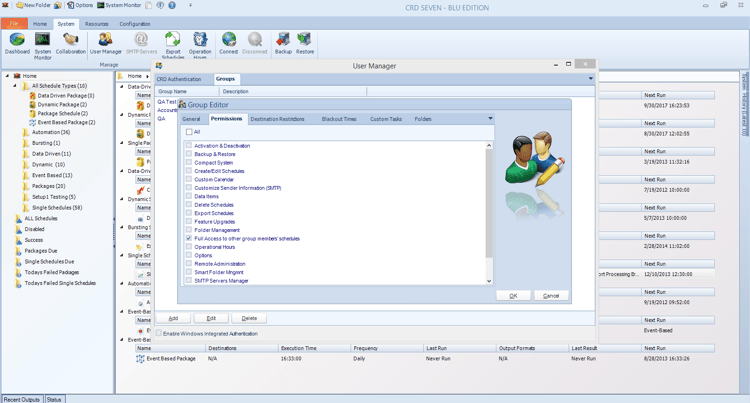Select the QA group row
This screenshot has height=403, width=750.
[x=162, y=119]
